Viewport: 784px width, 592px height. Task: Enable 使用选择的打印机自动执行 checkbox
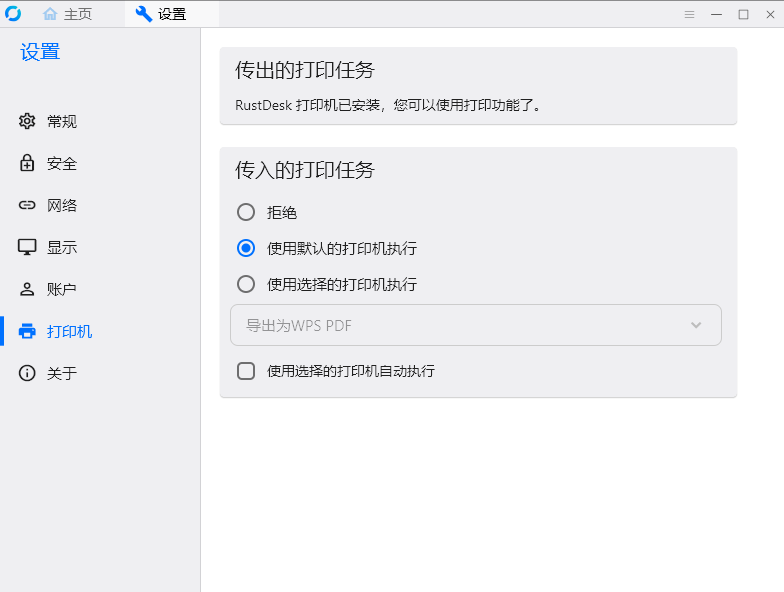tap(246, 371)
